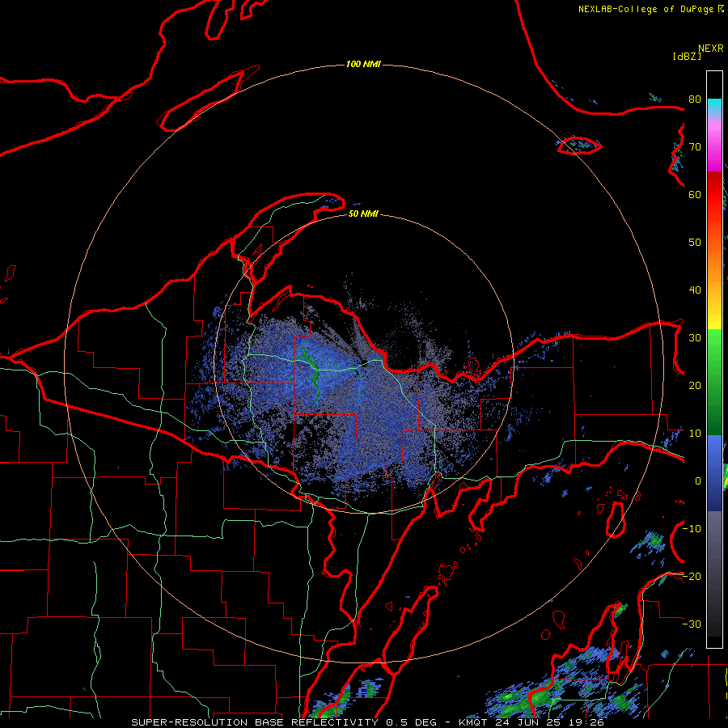
Task: Click the 80 value on the dBZ scale
Action: pyautogui.click(x=695, y=99)
